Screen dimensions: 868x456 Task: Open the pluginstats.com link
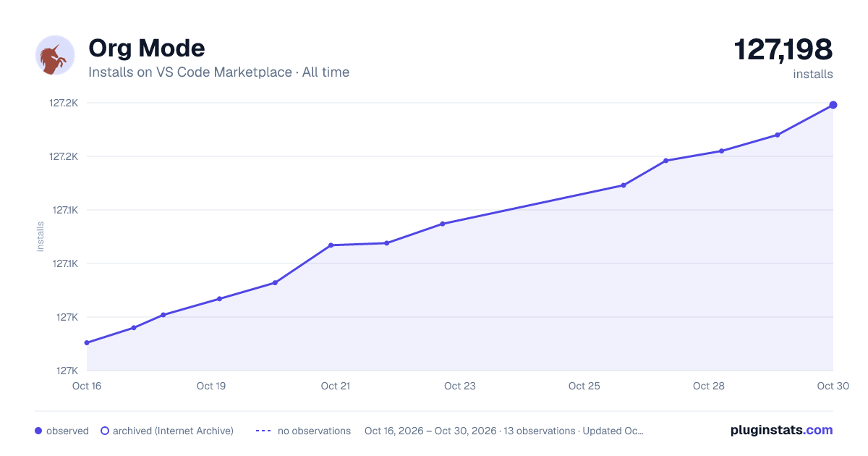[781, 430]
